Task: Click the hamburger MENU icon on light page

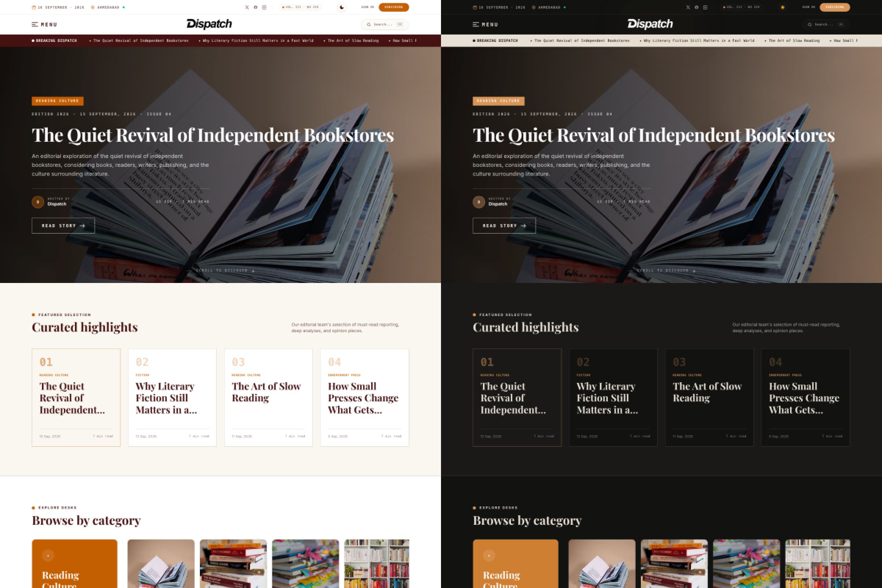Action: 35,24
